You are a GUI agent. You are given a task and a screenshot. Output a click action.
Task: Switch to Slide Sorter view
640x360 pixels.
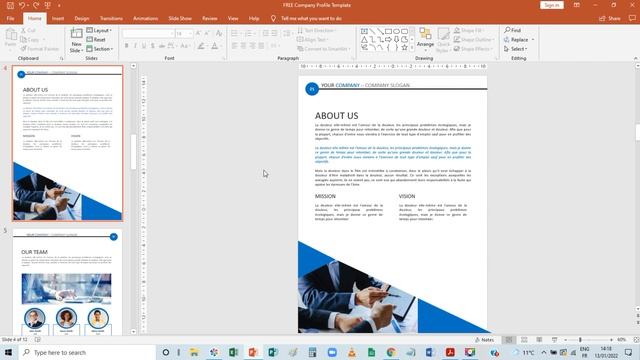click(524, 340)
